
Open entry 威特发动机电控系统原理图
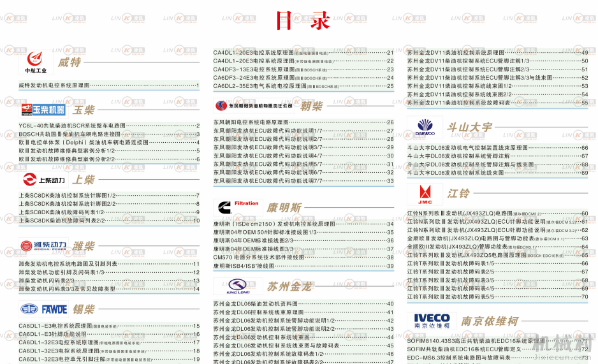[108, 85]
